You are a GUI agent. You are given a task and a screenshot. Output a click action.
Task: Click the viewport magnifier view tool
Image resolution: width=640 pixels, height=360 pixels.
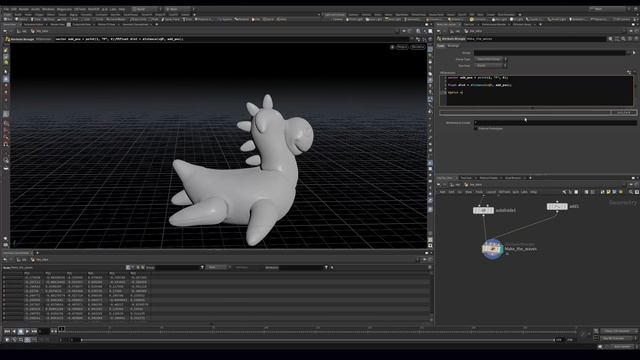(x=6, y=160)
